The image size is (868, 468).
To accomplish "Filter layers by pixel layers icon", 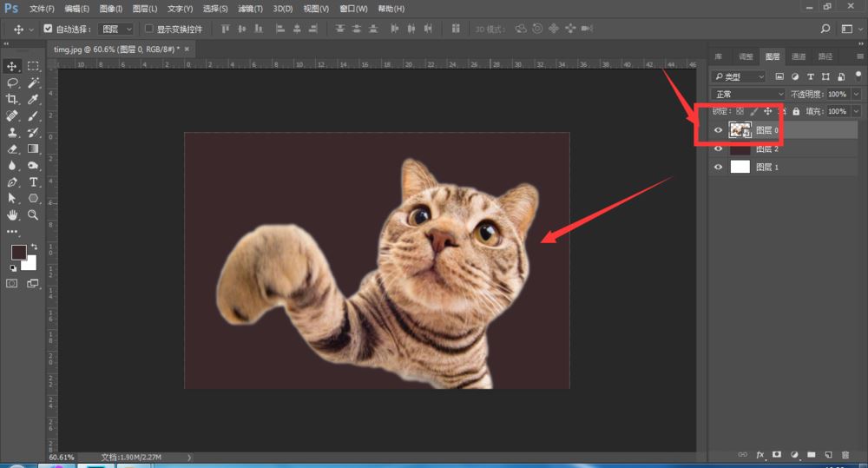I will click(x=779, y=76).
